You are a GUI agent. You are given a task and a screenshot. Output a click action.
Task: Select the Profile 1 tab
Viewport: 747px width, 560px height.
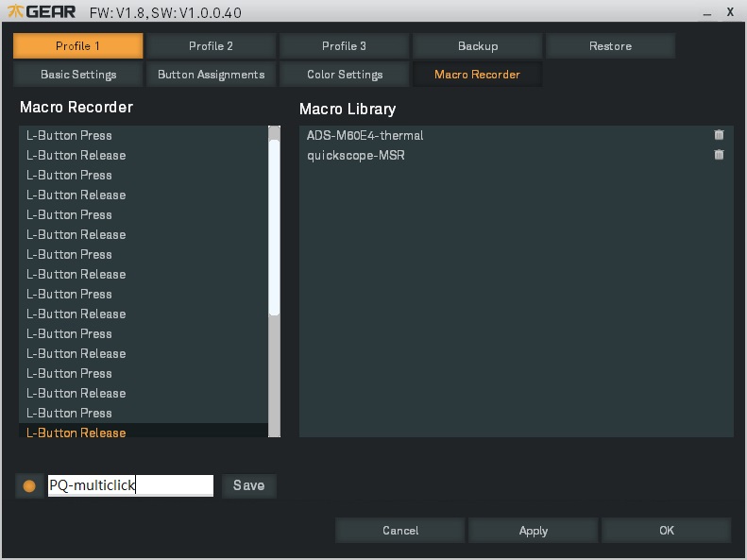point(78,45)
